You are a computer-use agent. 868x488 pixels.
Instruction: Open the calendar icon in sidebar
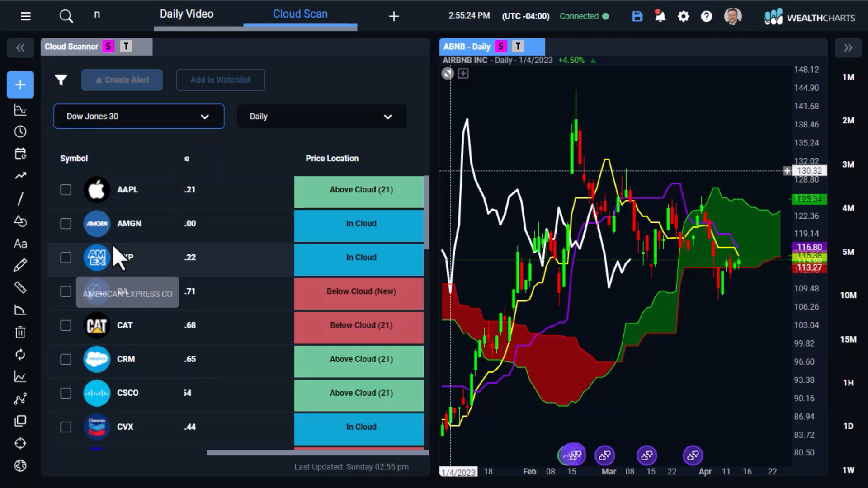pyautogui.click(x=20, y=154)
